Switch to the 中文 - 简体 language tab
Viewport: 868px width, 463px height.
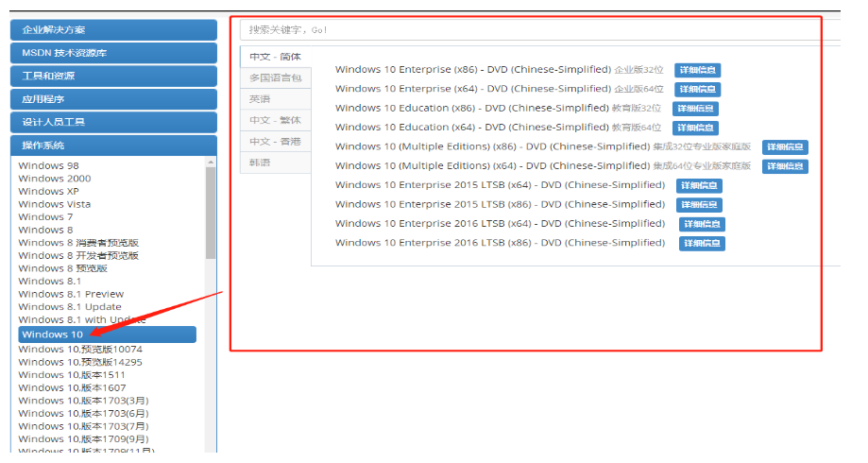pyautogui.click(x=275, y=57)
